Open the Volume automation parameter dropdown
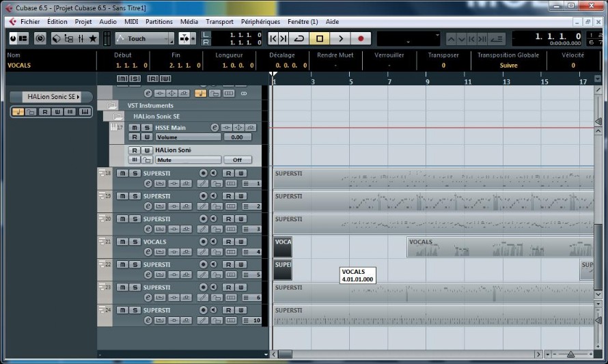 [188, 137]
